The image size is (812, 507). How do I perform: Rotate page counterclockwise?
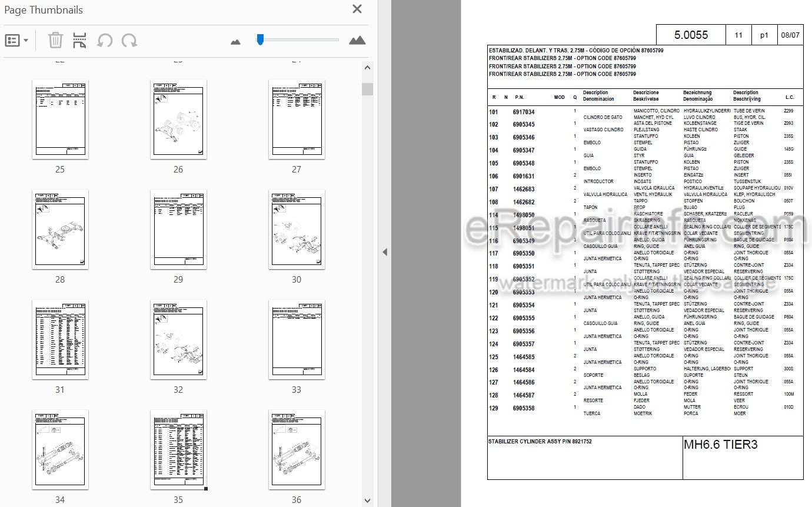105,41
